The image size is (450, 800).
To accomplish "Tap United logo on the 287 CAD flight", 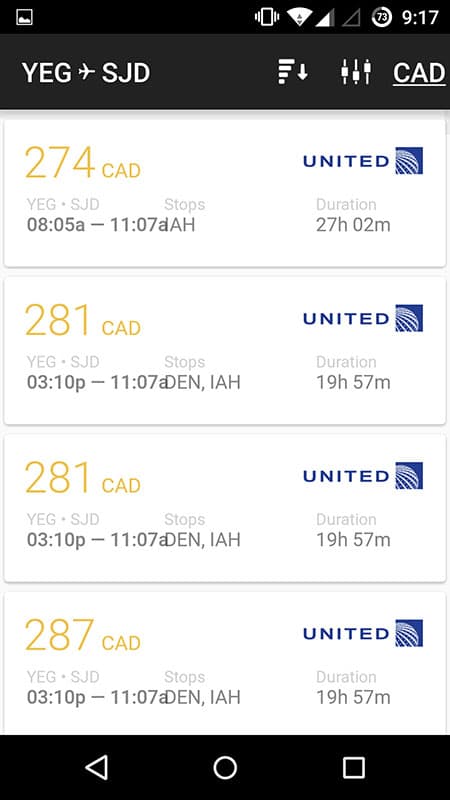I will (x=363, y=633).
